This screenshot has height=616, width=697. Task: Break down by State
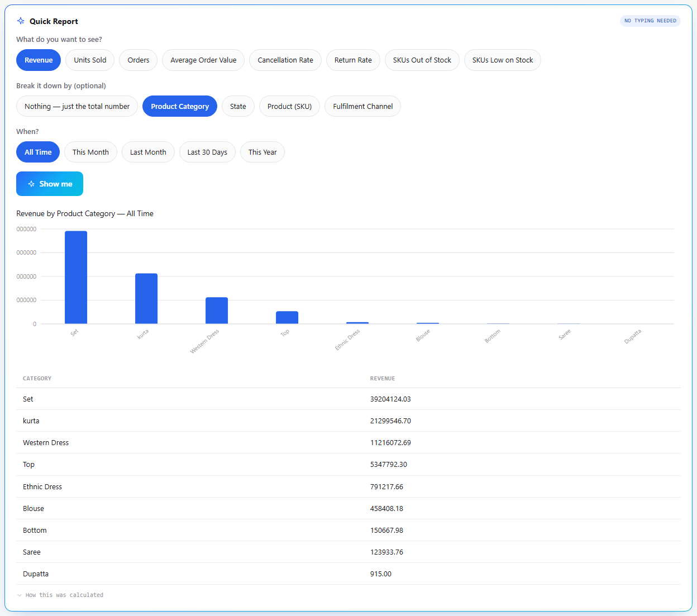coord(238,106)
